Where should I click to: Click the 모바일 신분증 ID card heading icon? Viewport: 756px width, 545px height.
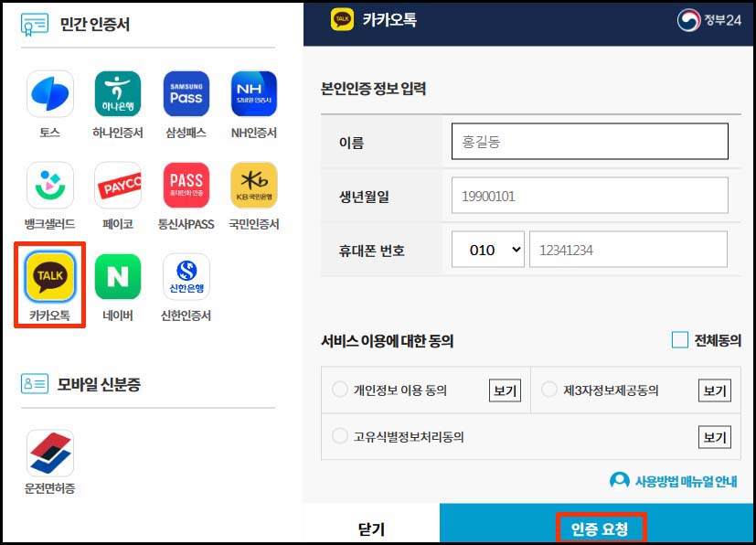pos(35,384)
